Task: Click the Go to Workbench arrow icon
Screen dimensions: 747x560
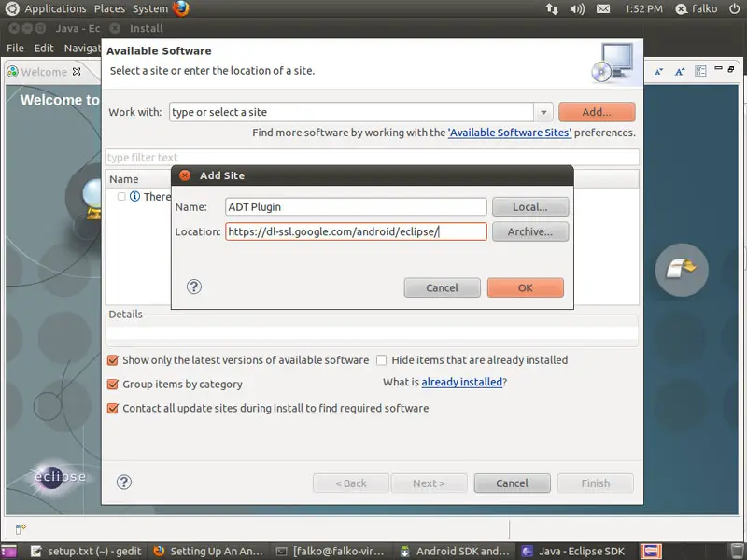Action: pos(682,270)
